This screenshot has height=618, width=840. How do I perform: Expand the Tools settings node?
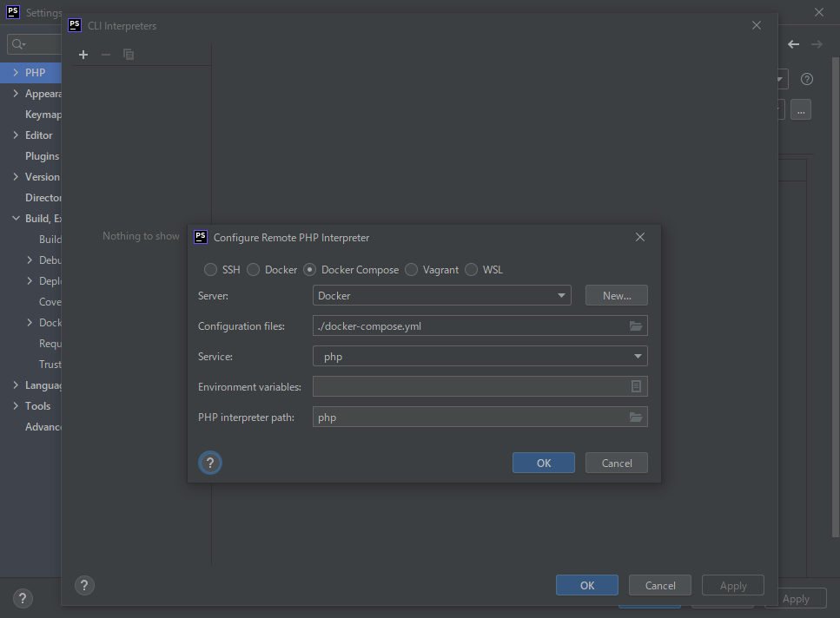[16, 406]
